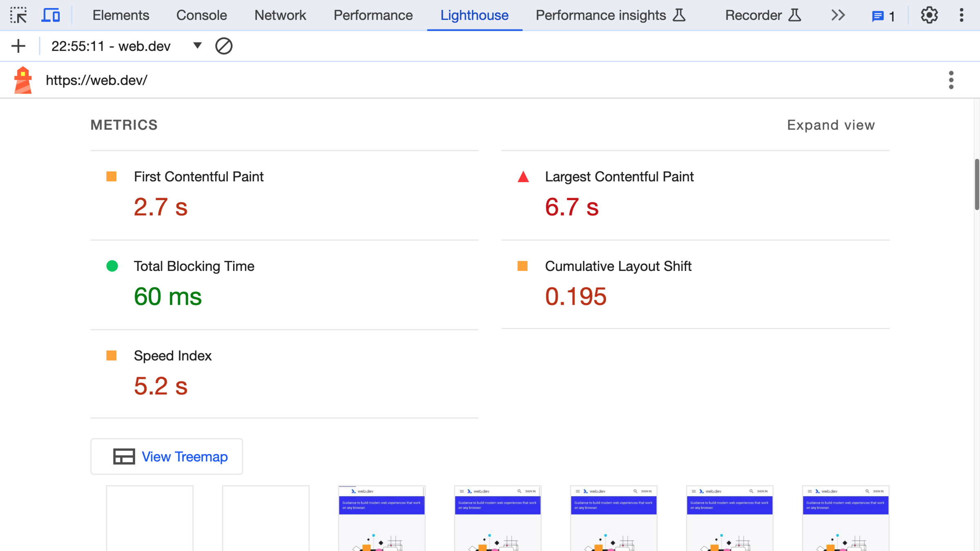
Task: Activate the inspect element picker icon
Action: coord(18,16)
